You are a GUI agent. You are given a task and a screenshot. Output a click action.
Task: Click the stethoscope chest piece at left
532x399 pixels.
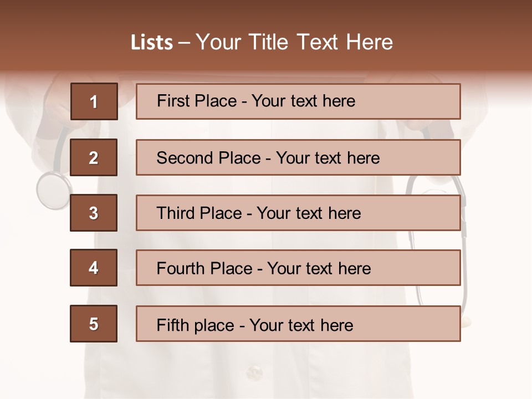point(54,190)
